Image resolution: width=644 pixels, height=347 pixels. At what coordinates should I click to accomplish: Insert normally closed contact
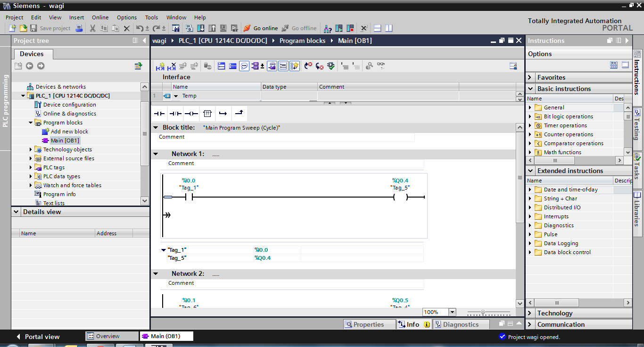175,114
